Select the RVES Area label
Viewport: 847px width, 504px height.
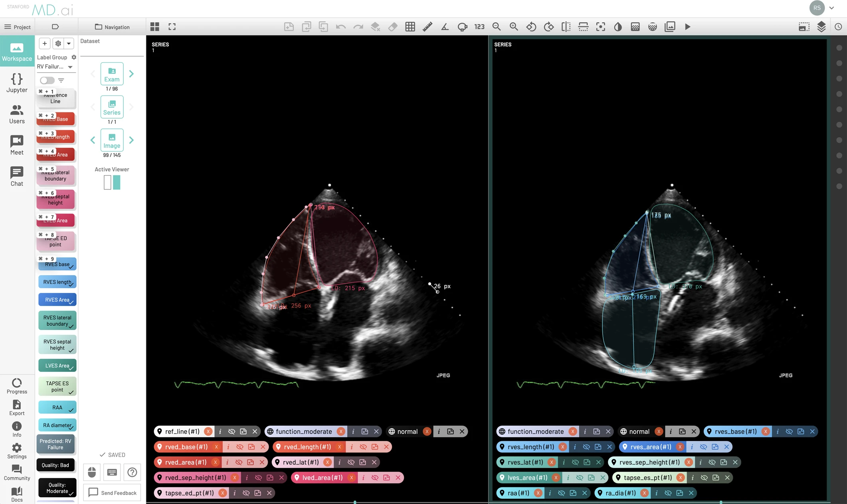pos(57,300)
